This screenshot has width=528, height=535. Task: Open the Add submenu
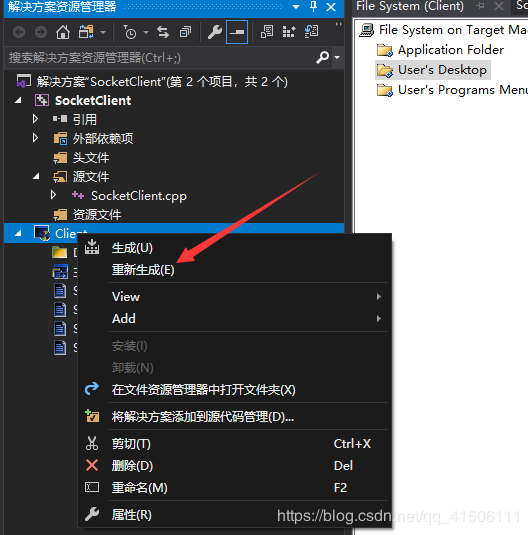click(x=235, y=318)
